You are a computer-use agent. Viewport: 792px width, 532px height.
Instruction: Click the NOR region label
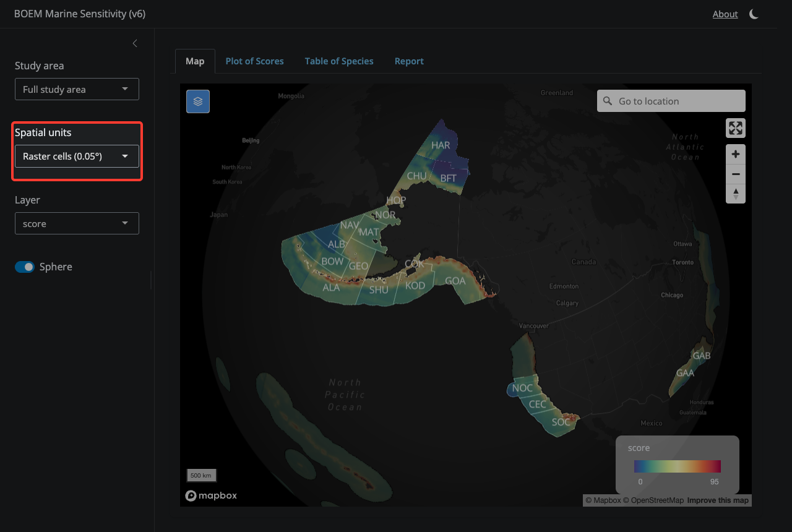(x=385, y=215)
